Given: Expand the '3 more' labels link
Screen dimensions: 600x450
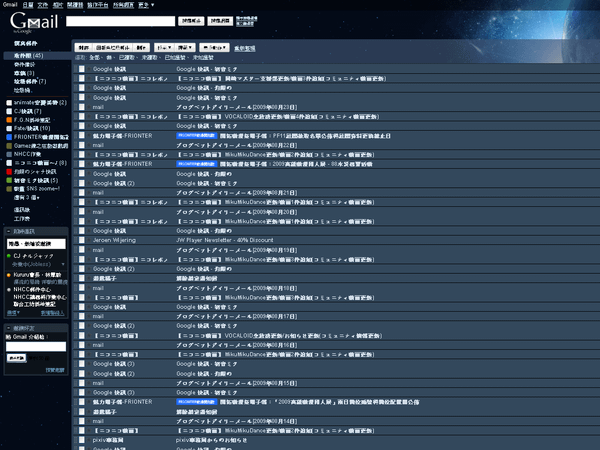Looking at the screenshot, I should 26,197.
